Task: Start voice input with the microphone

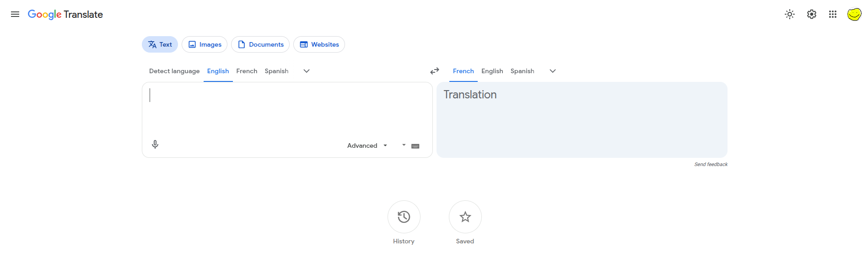Action: tap(155, 145)
